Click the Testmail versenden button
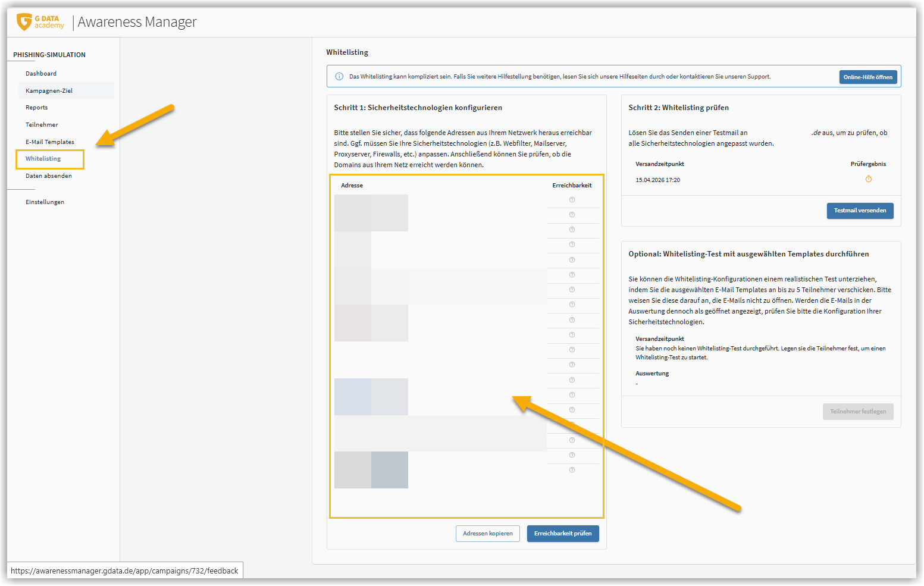The width and height of the screenshot is (924, 586). pyautogui.click(x=860, y=211)
